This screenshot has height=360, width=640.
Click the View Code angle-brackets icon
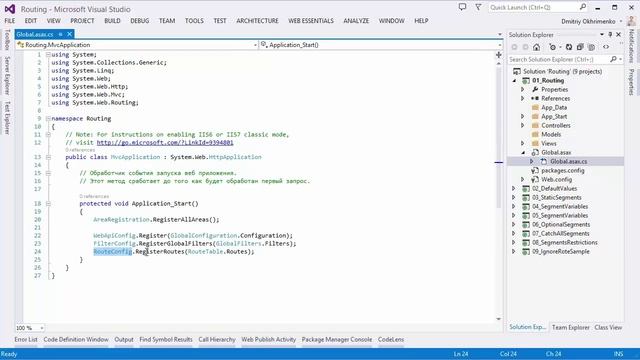(606, 47)
